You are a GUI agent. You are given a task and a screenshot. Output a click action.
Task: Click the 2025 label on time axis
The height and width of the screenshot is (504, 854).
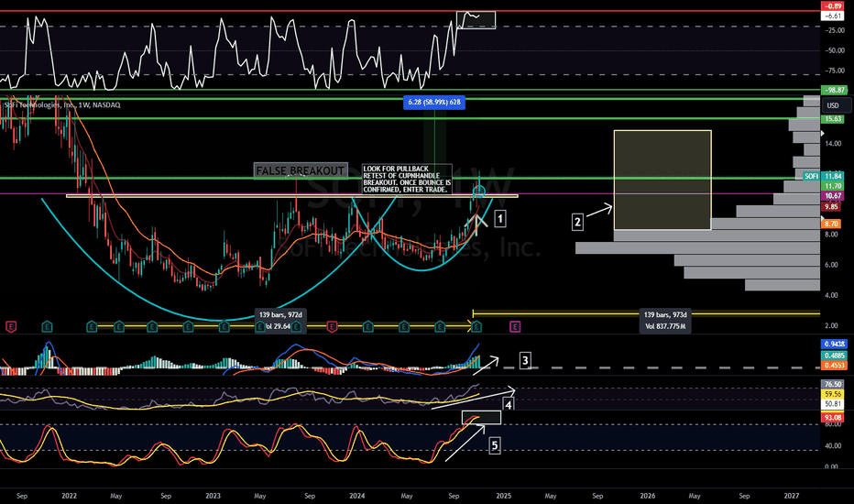tap(504, 496)
